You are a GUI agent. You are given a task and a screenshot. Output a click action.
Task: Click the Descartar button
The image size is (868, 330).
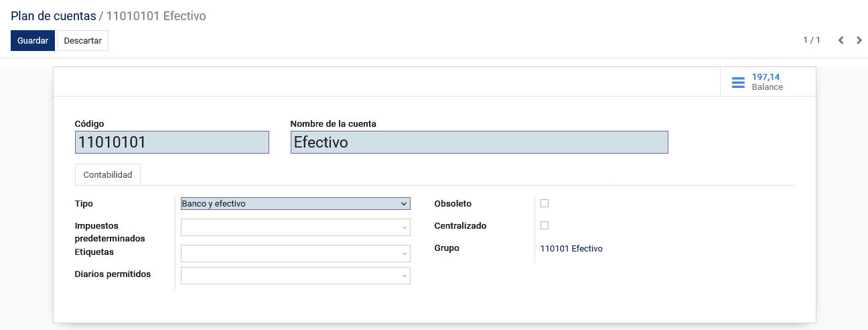(83, 40)
